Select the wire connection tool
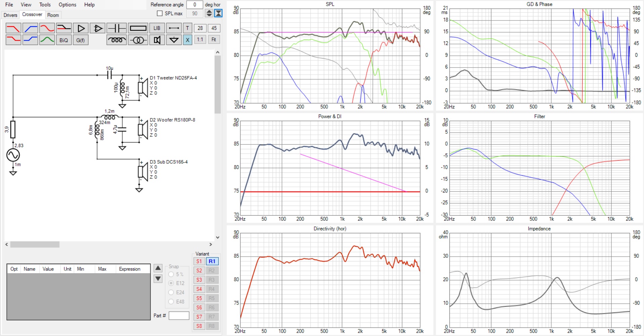This screenshot has width=644, height=336. 174,28
